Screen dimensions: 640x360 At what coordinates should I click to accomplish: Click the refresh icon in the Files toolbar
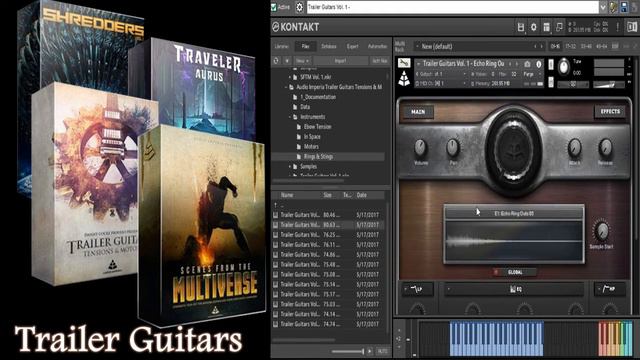pos(276,61)
